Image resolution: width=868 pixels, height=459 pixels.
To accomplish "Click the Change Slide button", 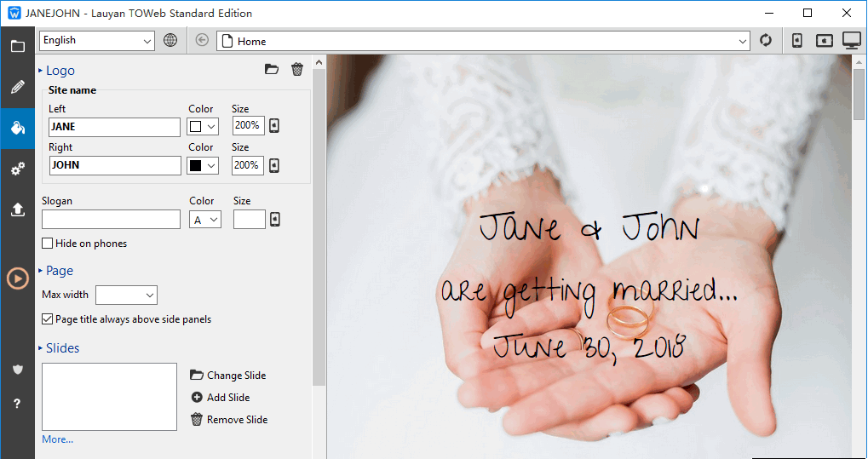I will 228,376.
